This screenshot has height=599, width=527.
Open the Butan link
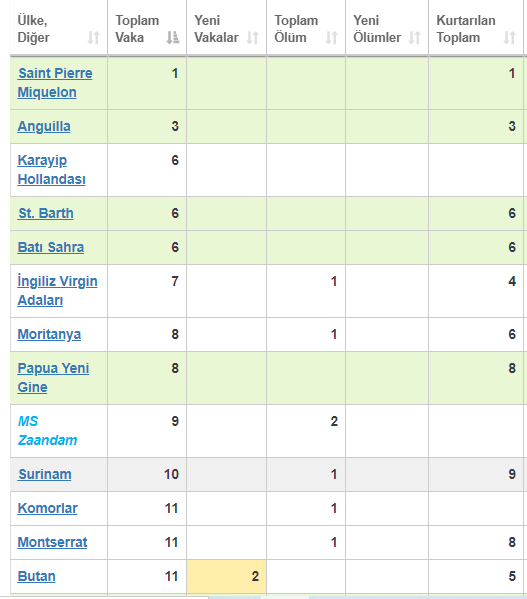pos(37,576)
